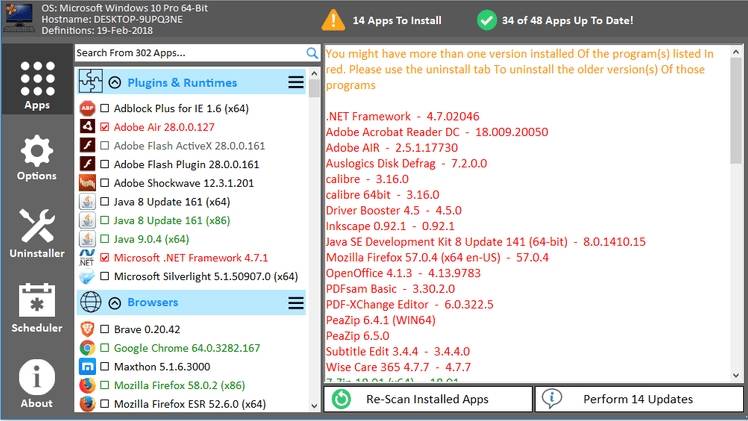Click Perform 14 Updates button

(x=639, y=399)
